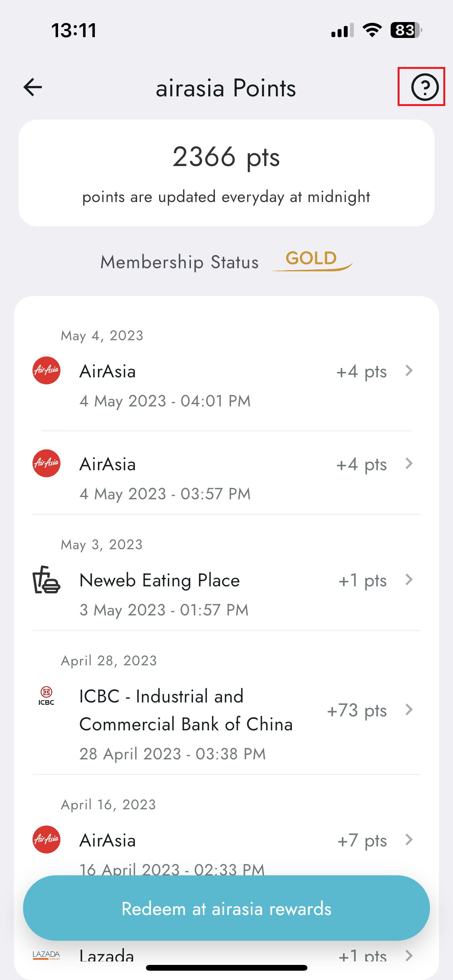Tap the ICBC bank logo

point(46,696)
